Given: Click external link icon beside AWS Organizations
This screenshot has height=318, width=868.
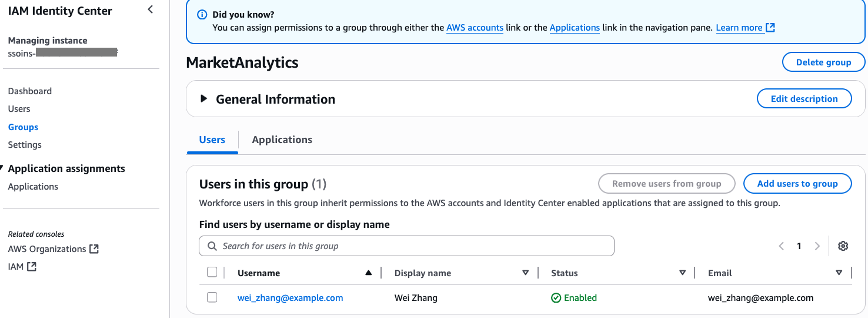Looking at the screenshot, I should (94, 249).
